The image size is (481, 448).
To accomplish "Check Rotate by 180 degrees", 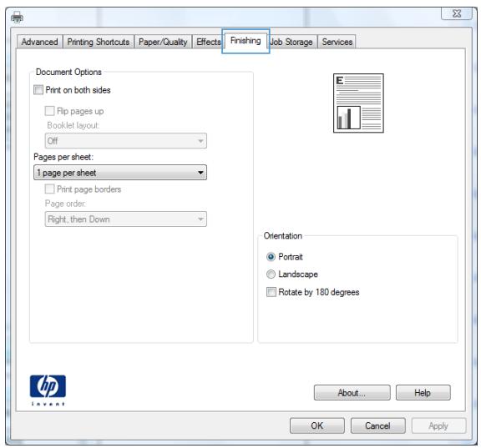I will [x=271, y=292].
